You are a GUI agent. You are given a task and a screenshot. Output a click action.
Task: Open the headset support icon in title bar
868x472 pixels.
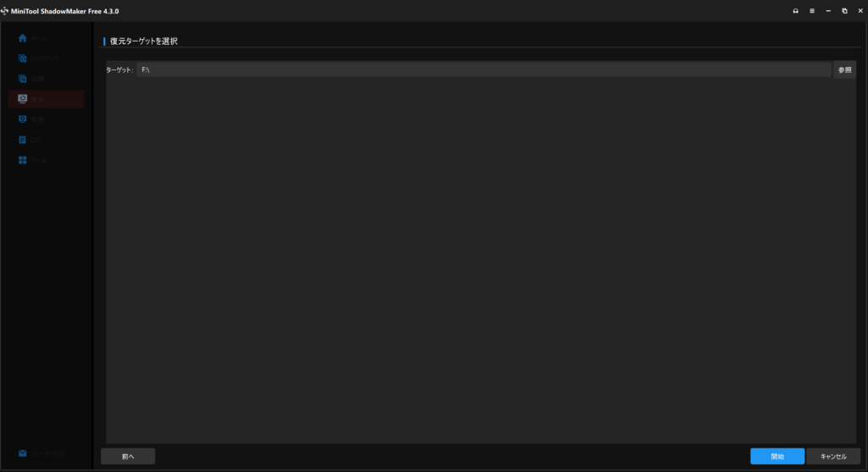pyautogui.click(x=795, y=11)
